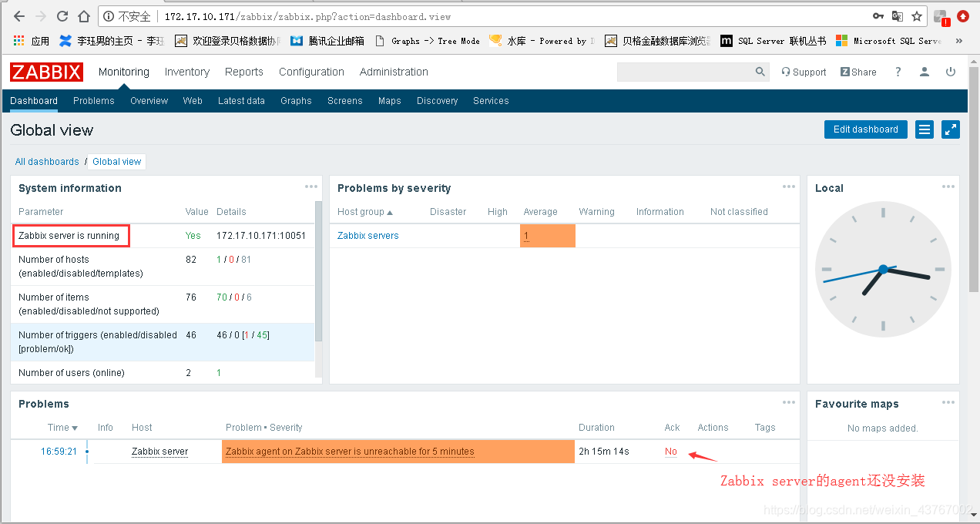
Task: Click the No acknowledgement link
Action: tap(671, 452)
